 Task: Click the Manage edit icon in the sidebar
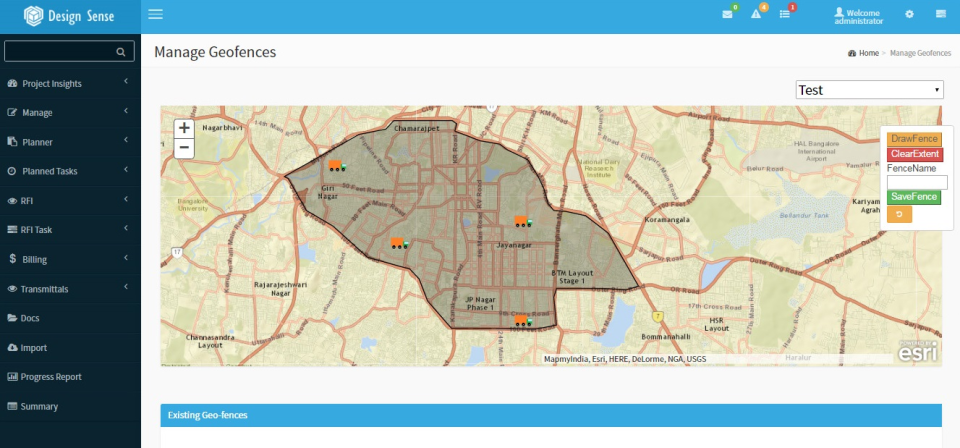[12, 113]
